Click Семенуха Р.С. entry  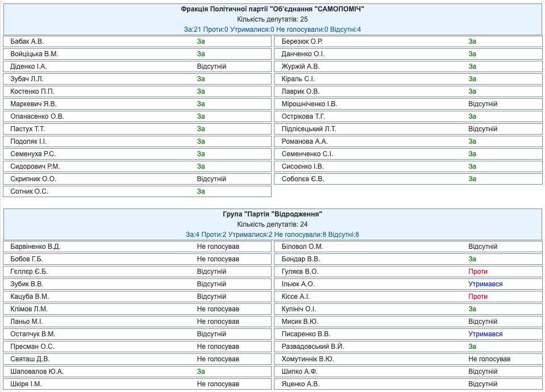click(x=33, y=154)
